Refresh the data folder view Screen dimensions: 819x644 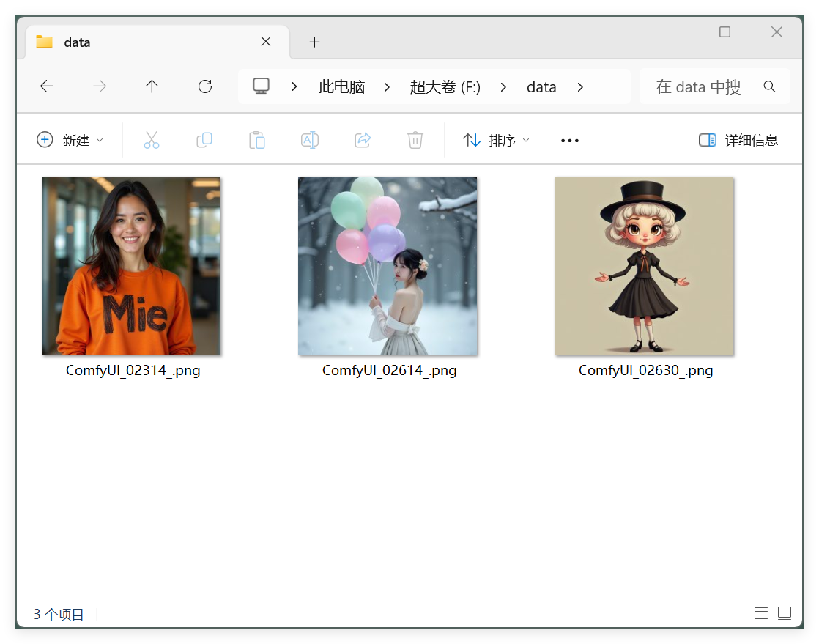(205, 86)
